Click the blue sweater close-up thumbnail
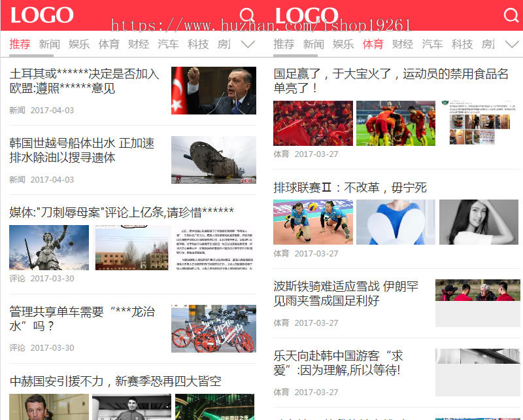 (x=396, y=222)
